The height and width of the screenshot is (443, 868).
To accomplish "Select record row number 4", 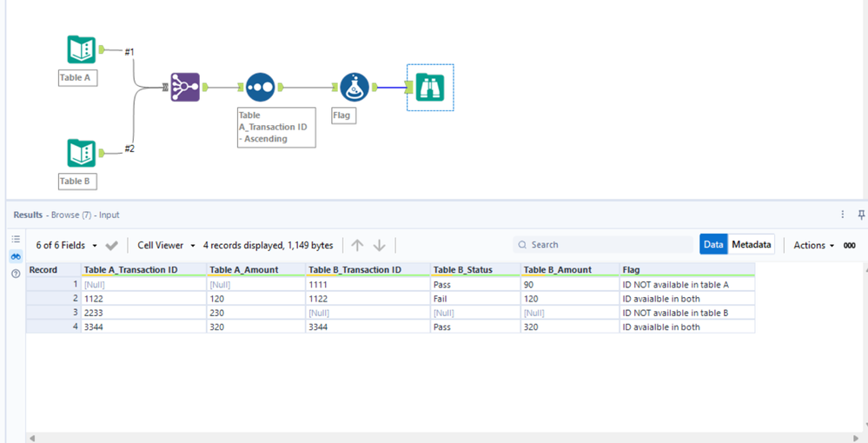I will pos(54,327).
